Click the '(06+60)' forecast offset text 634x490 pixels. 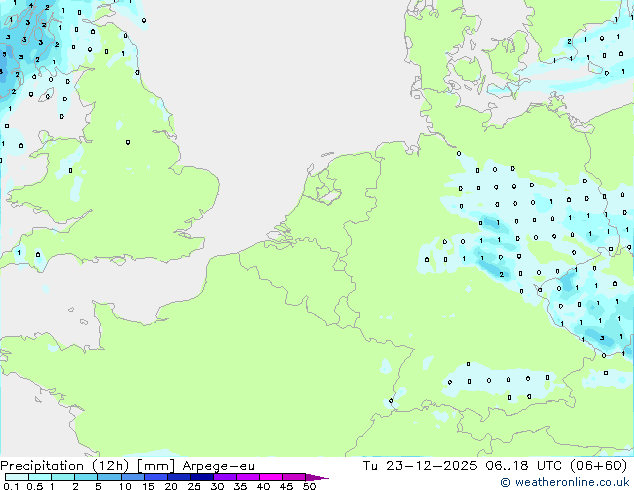(598, 465)
